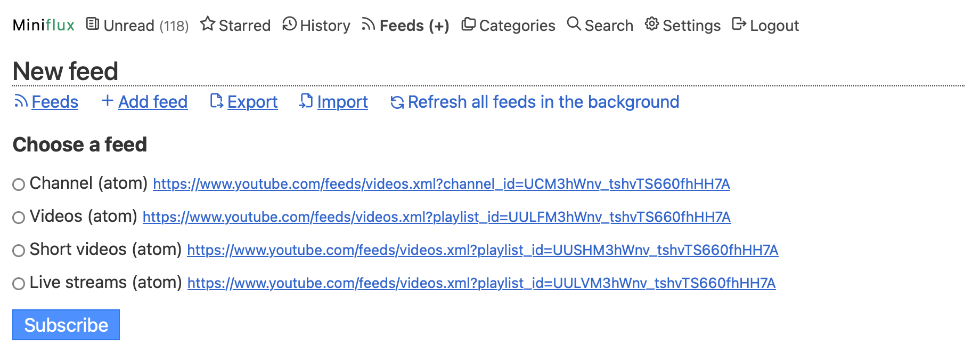This screenshot has width=980, height=352.
Task: Open the Feeds page from the sub-navigation
Action: point(55,101)
